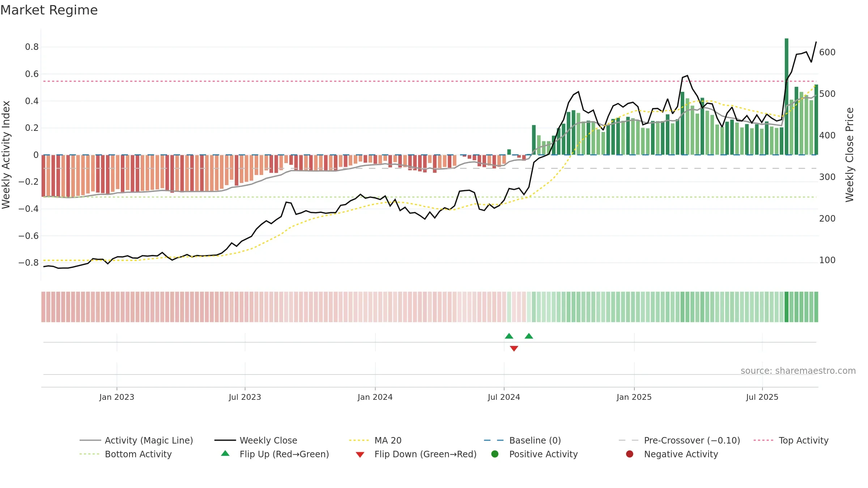The image size is (868, 488).
Task: Click the Flip Down (Green→Red) legend label
Action: coord(425,454)
